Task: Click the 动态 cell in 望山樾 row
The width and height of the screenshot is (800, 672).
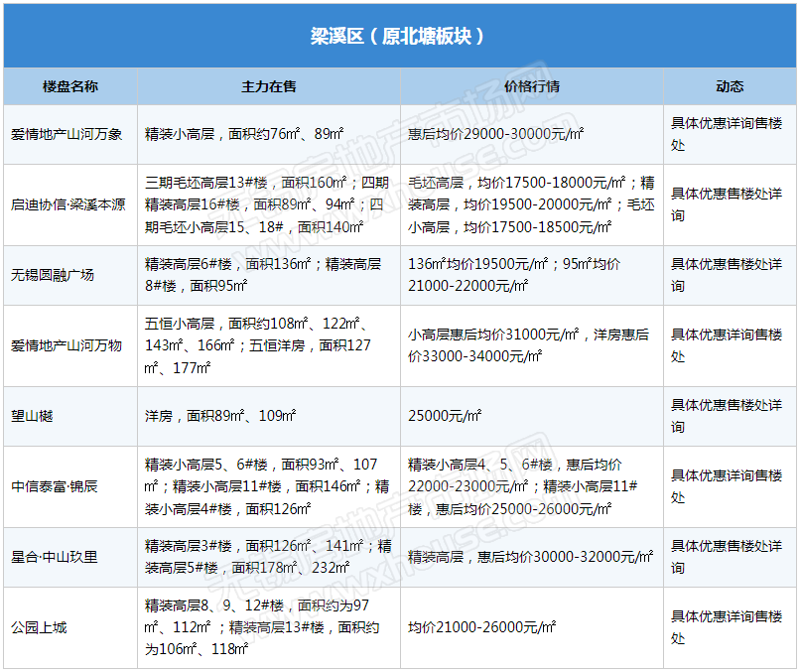Action: point(727,416)
